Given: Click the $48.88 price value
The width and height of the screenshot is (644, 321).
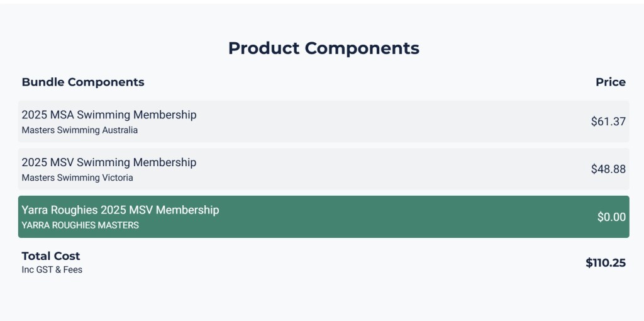Looking at the screenshot, I should [608, 169].
